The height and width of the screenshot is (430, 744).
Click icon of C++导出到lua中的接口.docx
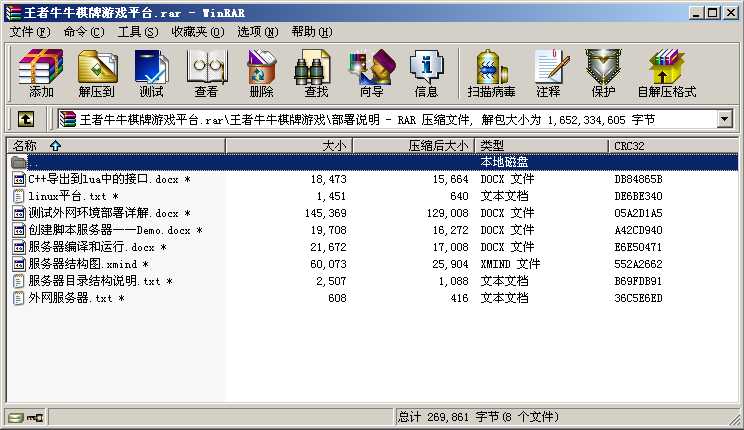pos(19,179)
